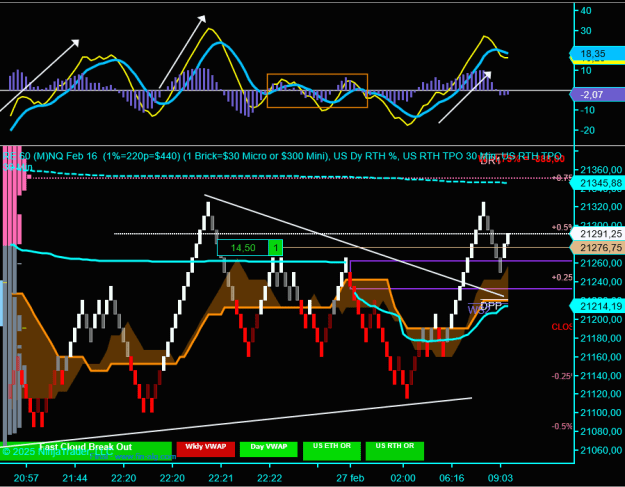
Task: Click the 21260,00 price axis label
Action: coord(601,263)
